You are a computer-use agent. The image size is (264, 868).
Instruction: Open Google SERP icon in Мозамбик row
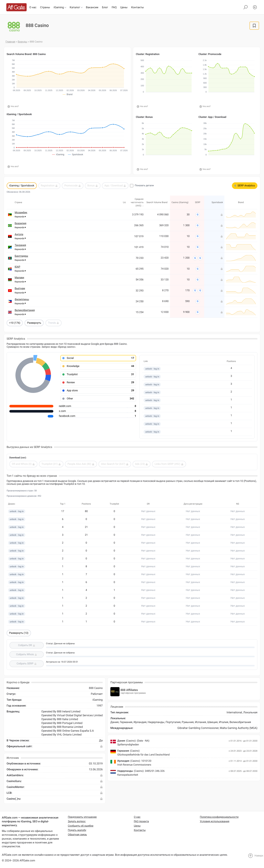[198, 215]
